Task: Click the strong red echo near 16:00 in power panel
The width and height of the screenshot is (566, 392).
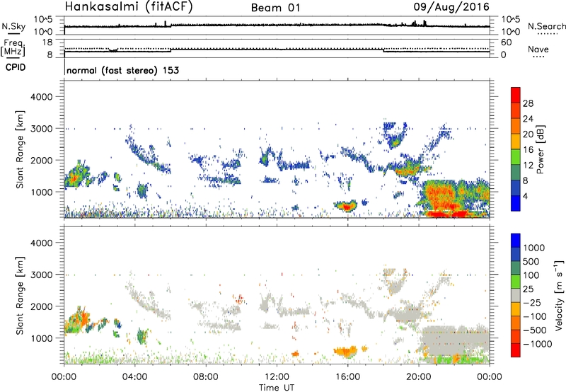Action: (x=347, y=207)
